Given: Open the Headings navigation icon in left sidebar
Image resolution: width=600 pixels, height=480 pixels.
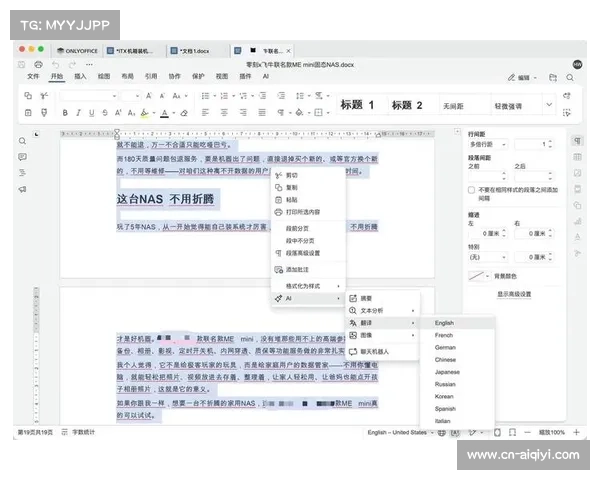Looking at the screenshot, I should coord(23,173).
